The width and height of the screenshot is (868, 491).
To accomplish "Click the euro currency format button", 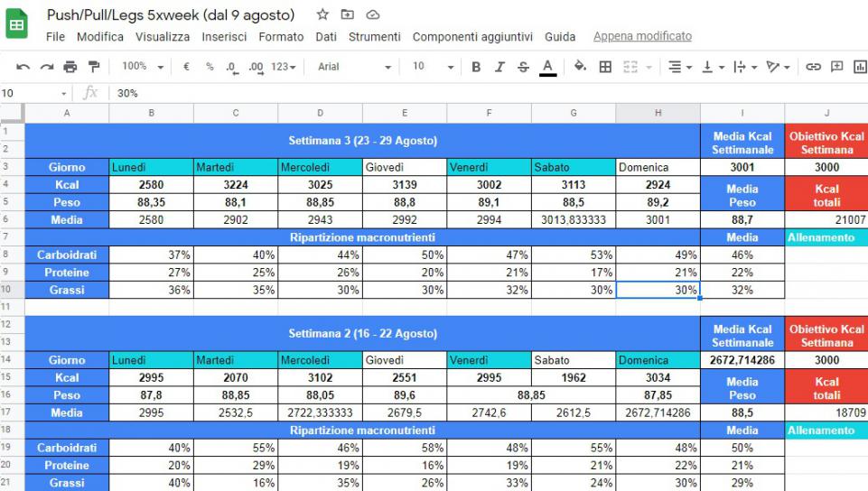I will tap(186, 67).
